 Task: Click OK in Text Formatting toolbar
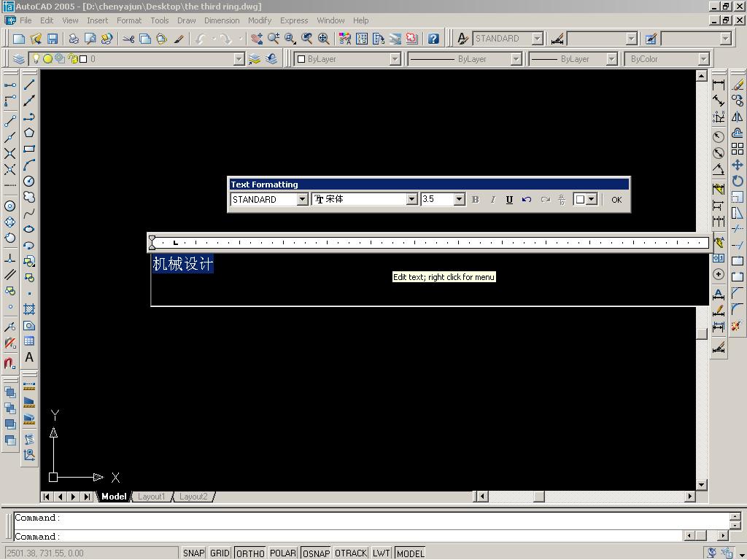(616, 200)
